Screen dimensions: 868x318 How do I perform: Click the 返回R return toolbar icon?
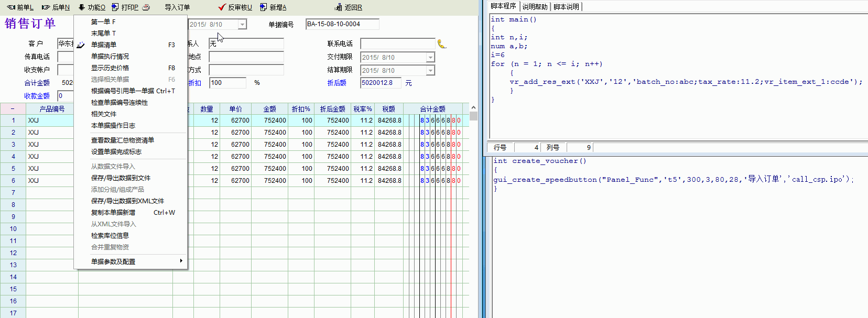(338, 7)
